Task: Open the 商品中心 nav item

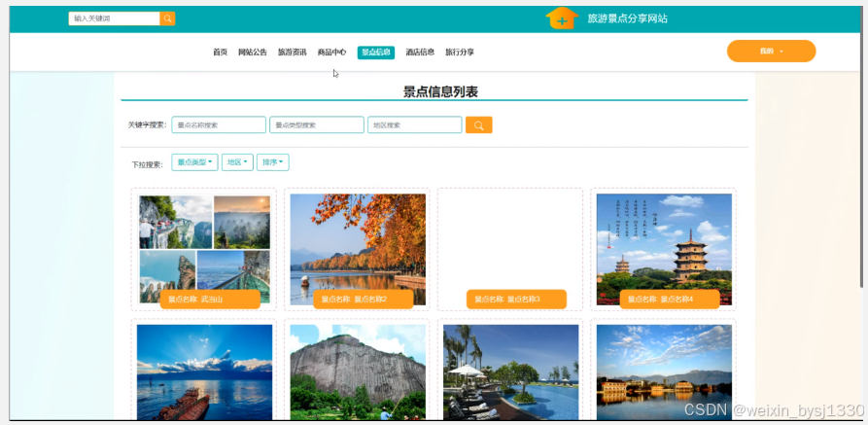Action: coord(331,53)
